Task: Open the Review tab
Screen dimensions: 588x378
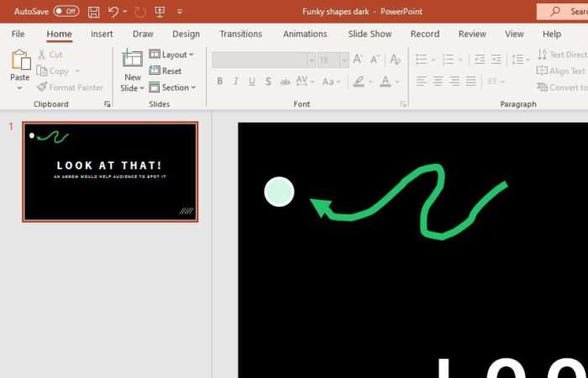Action: click(472, 34)
